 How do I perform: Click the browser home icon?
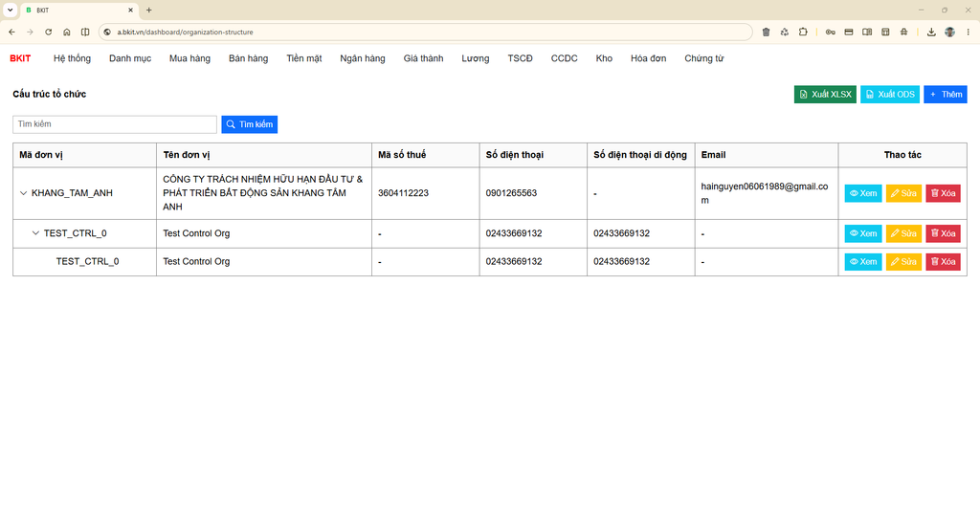click(67, 32)
